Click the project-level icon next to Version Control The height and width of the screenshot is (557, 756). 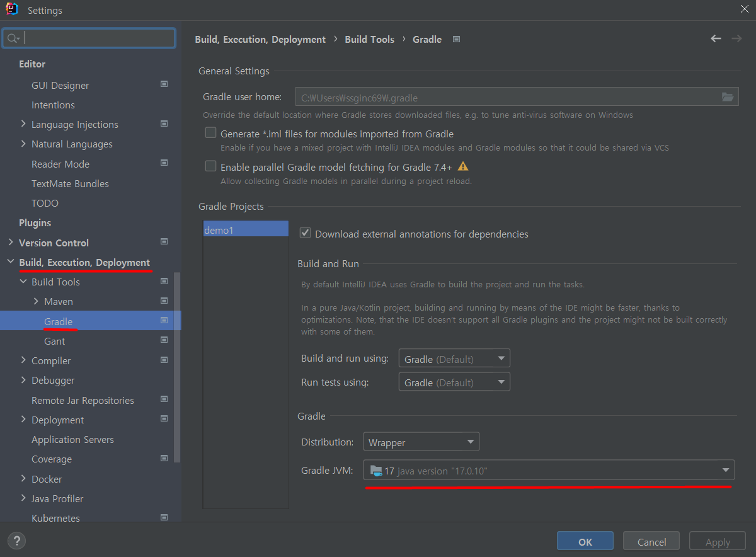(164, 241)
